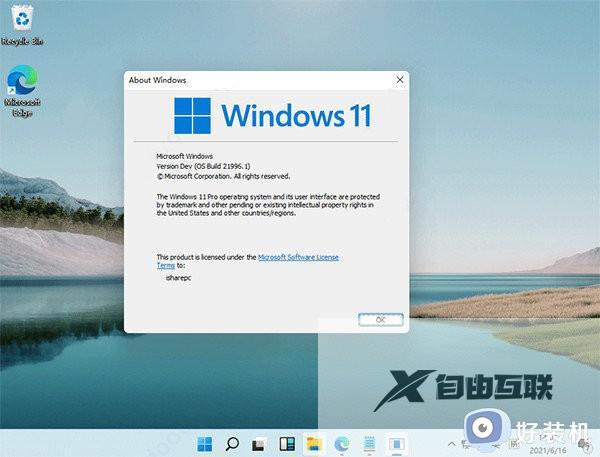The width and height of the screenshot is (600, 457).
Task: Open the Start menu on the taskbar
Action: (204, 444)
